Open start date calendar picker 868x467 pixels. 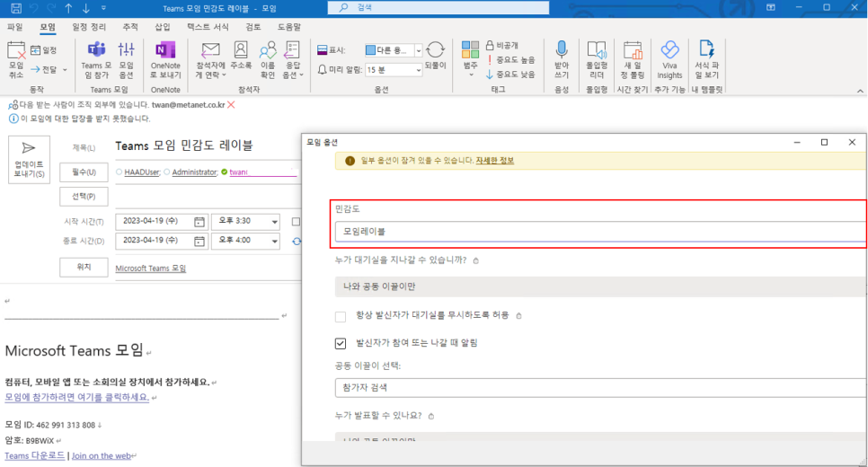point(199,221)
